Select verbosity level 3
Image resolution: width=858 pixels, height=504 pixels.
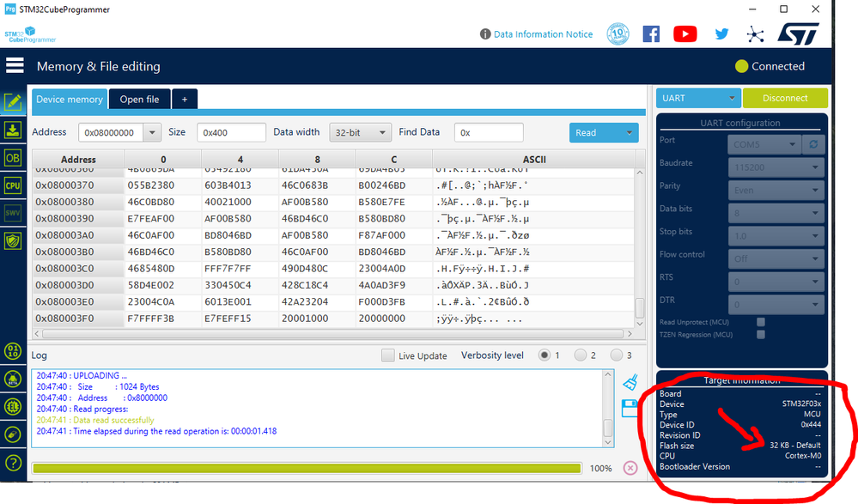point(616,355)
